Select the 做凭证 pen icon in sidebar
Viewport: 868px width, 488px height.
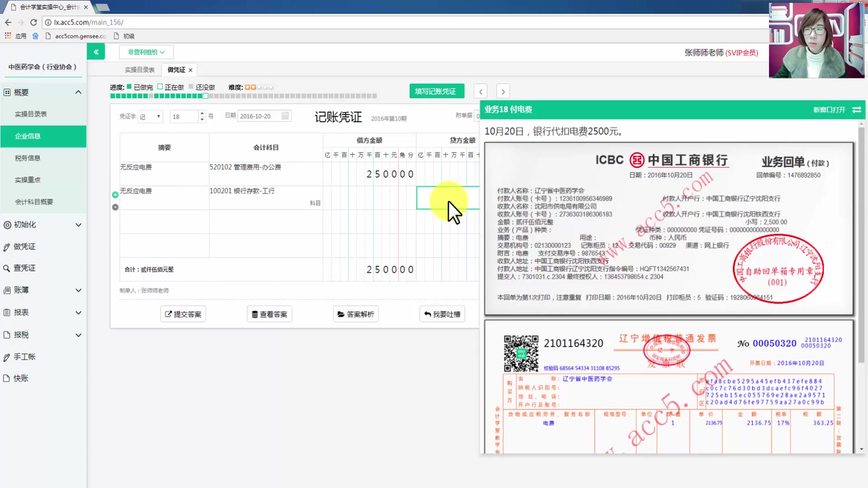click(x=7, y=246)
